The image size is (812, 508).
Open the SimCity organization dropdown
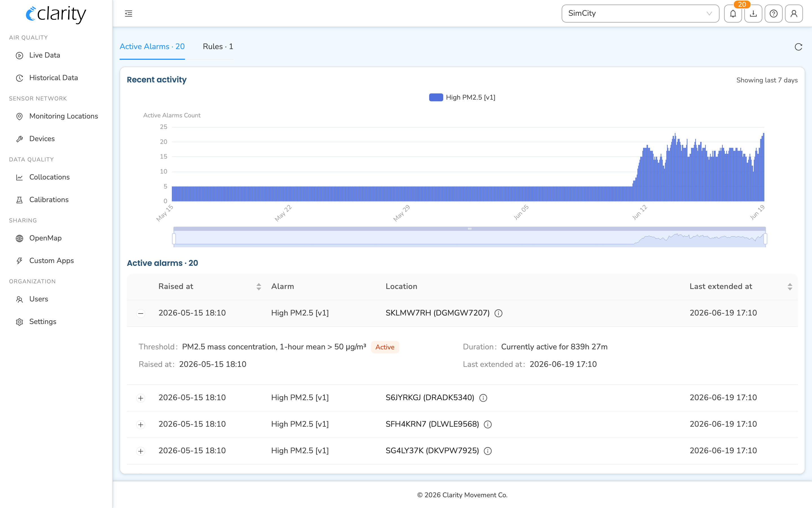[x=640, y=14]
